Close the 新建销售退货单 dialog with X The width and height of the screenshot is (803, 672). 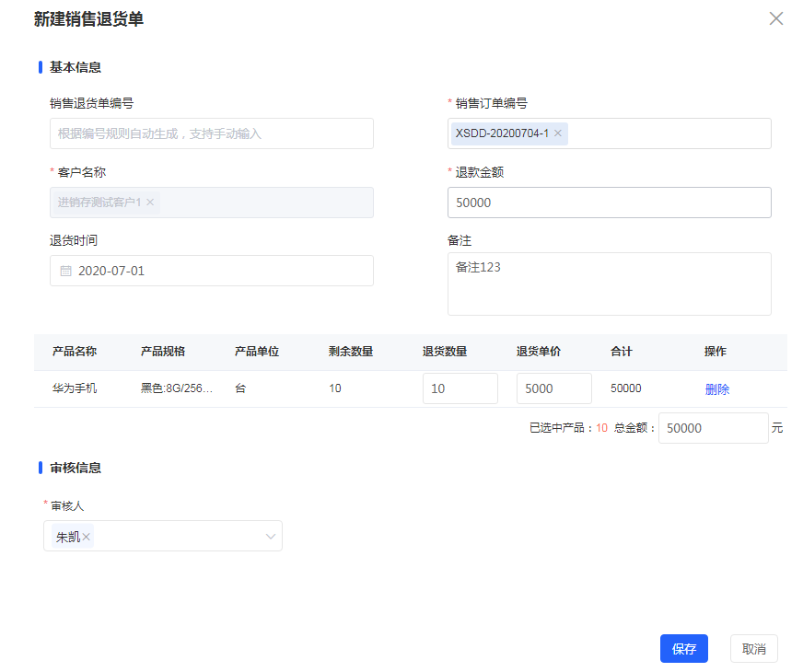[776, 19]
